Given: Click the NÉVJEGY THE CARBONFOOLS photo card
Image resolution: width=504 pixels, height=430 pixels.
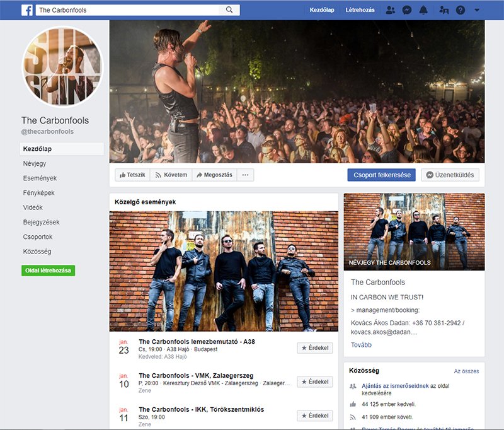Looking at the screenshot, I should [414, 231].
